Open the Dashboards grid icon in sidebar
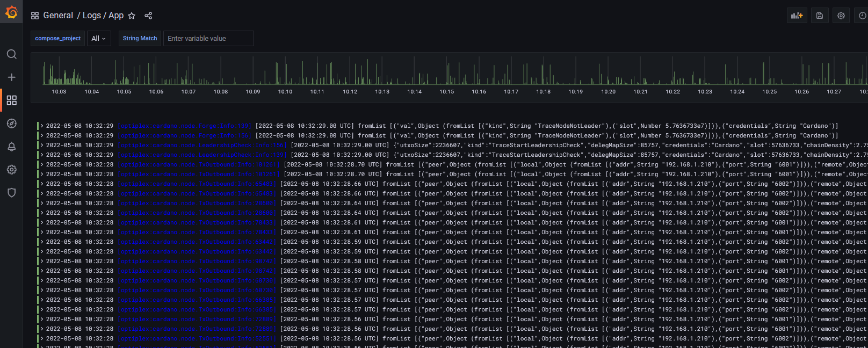 point(11,100)
